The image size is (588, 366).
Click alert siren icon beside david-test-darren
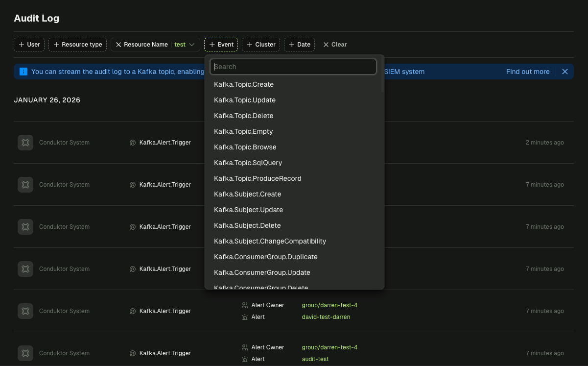(x=245, y=317)
